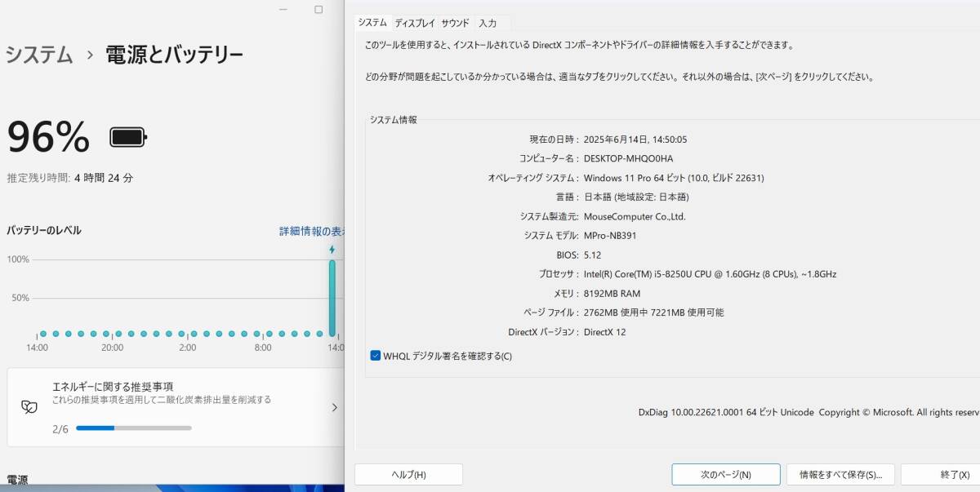This screenshot has height=492, width=980.
Task: Click the charging bolt icon above battery graph
Action: click(x=332, y=250)
